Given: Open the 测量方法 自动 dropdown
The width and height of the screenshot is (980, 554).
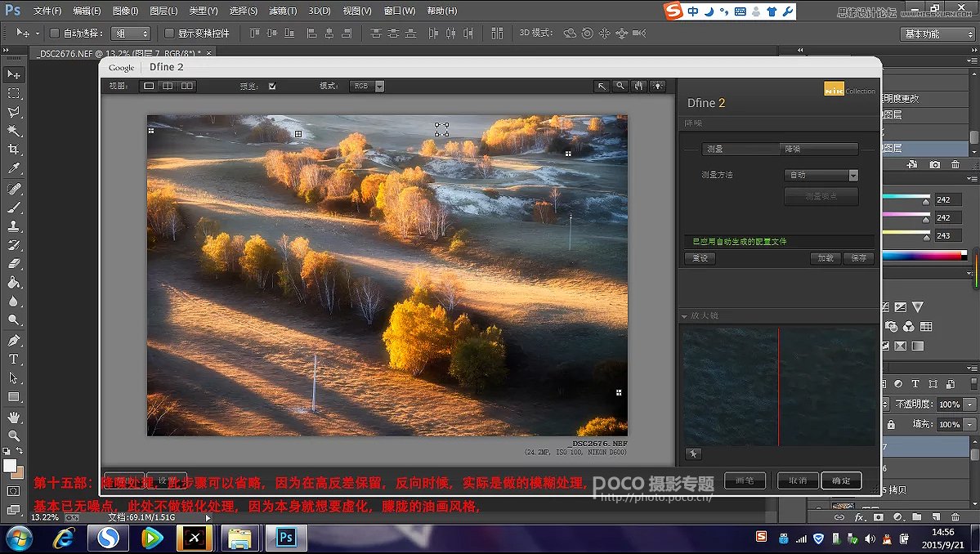Looking at the screenshot, I should (821, 176).
